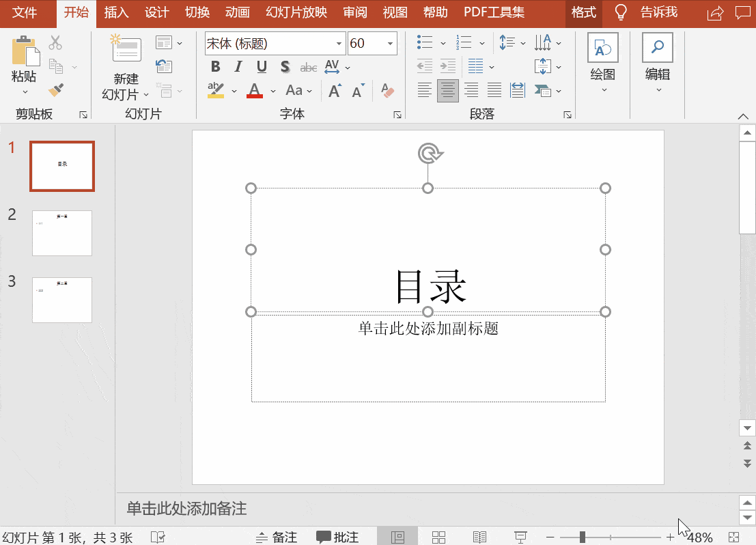This screenshot has height=545, width=756.
Task: Clear all formatting with the eraser icon
Action: (387, 89)
